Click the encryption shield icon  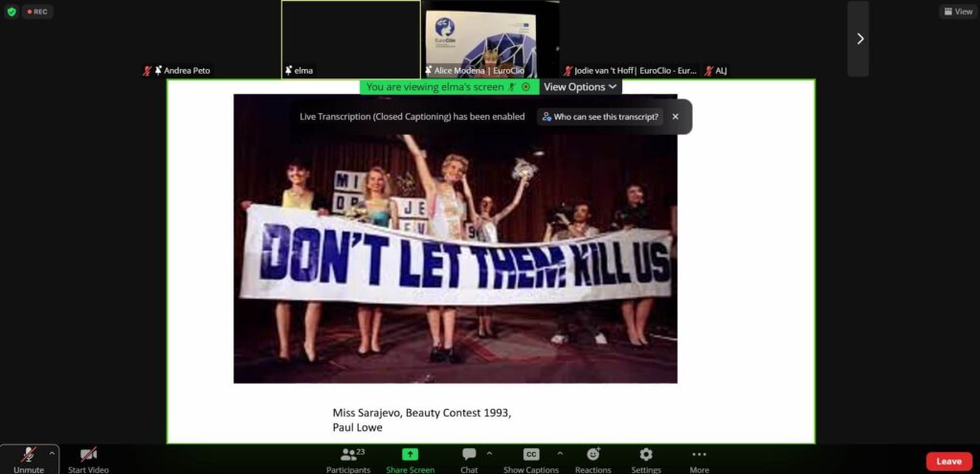[x=11, y=11]
